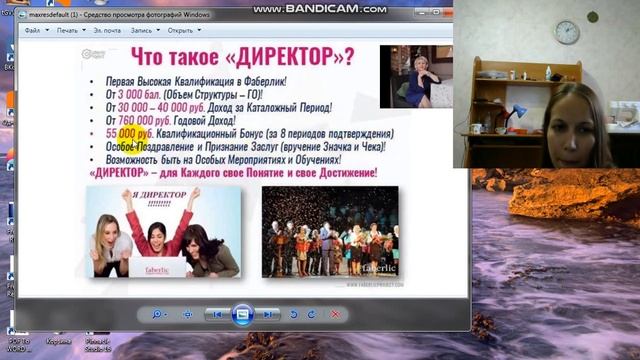640x360 pixels.
Task: Minimize the Photo Viewer window
Action: (422, 13)
